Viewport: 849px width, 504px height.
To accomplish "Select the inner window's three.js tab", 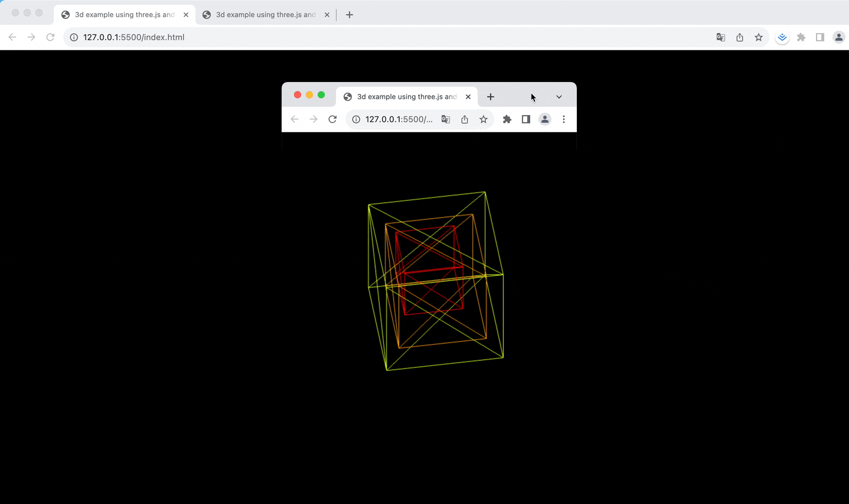I will [404, 96].
